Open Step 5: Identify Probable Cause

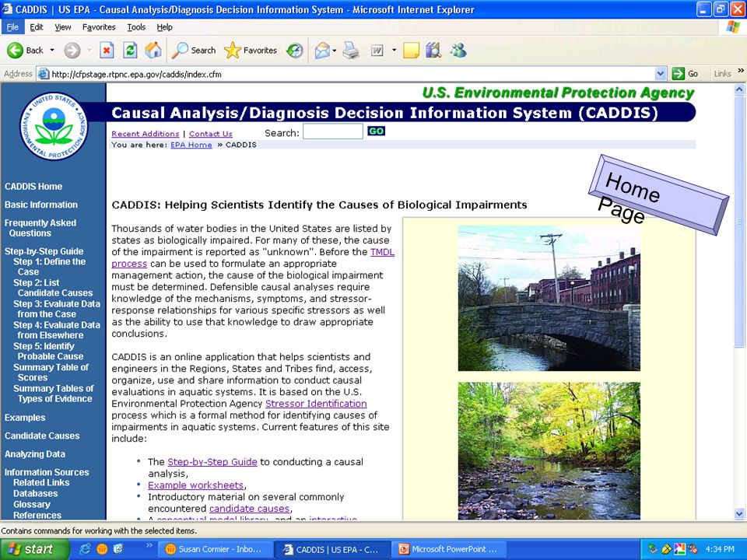coord(48,351)
